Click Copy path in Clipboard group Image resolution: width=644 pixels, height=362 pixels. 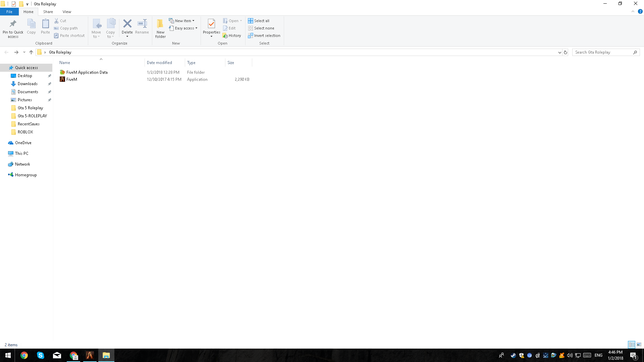[66, 28]
